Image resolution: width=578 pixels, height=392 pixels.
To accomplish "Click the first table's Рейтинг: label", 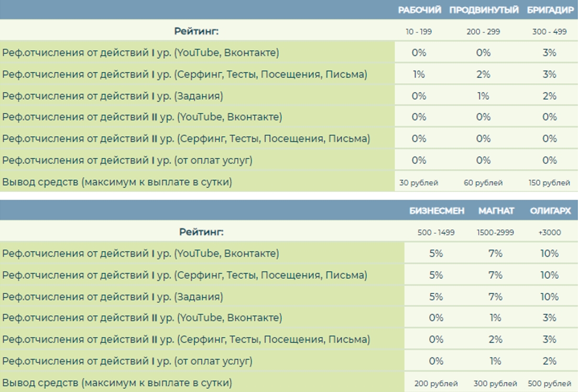I will click(x=197, y=31).
